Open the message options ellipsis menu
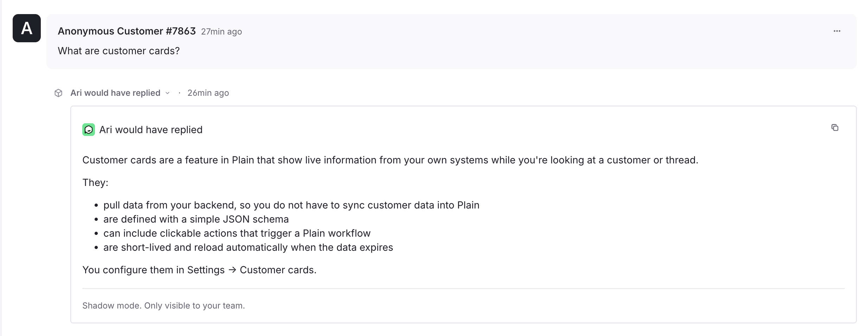 [837, 31]
